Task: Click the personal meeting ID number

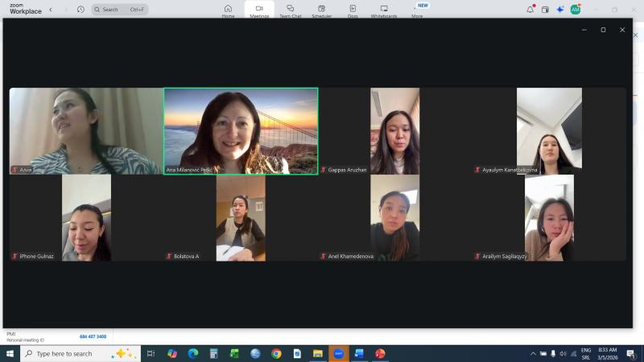Action: point(93,336)
